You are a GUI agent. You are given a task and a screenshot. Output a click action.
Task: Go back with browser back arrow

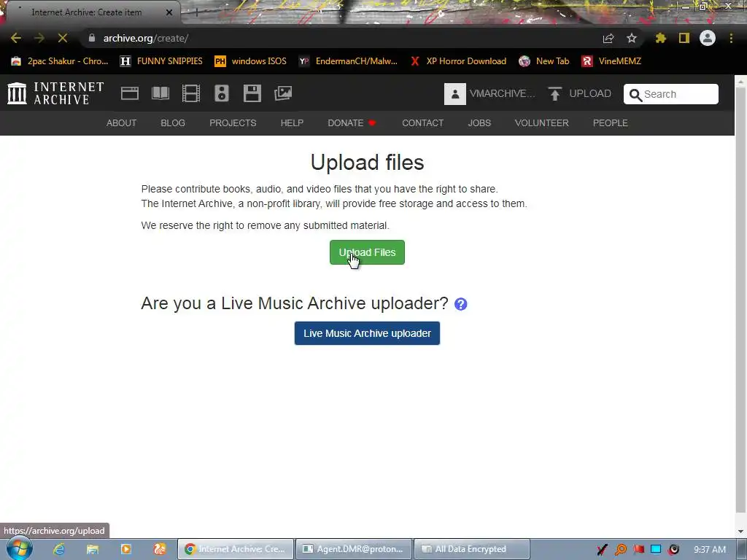click(16, 38)
